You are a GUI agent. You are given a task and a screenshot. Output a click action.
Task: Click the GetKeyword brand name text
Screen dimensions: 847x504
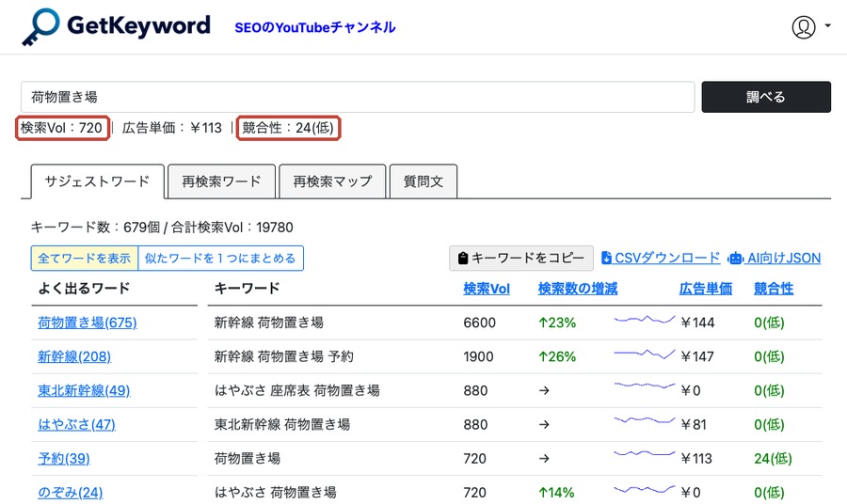coord(138,26)
